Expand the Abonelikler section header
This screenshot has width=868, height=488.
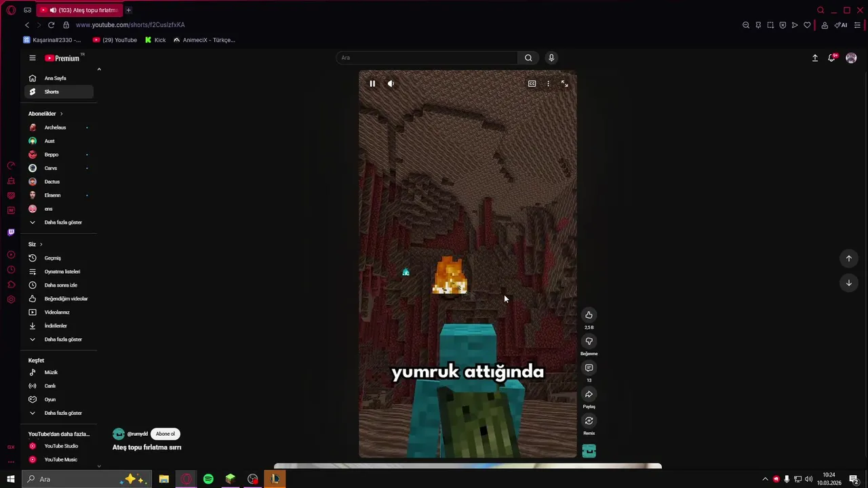45,114
